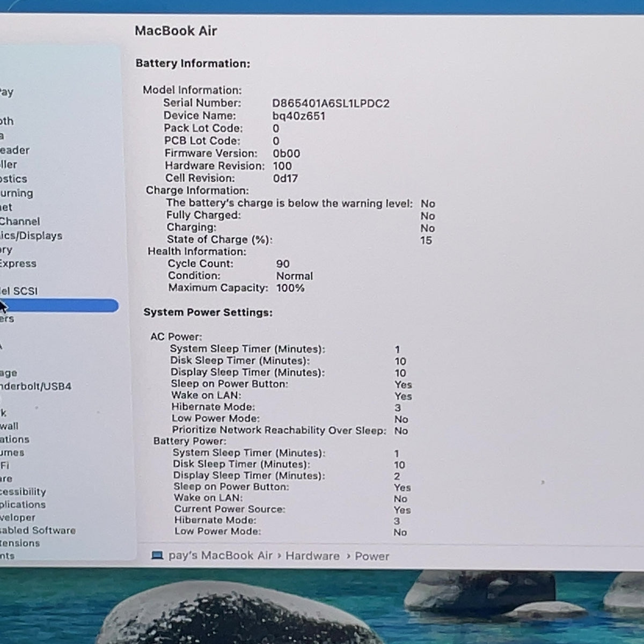Screen dimensions: 644x644
Task: Select Developer in the sidebar list
Action: click(x=18, y=517)
